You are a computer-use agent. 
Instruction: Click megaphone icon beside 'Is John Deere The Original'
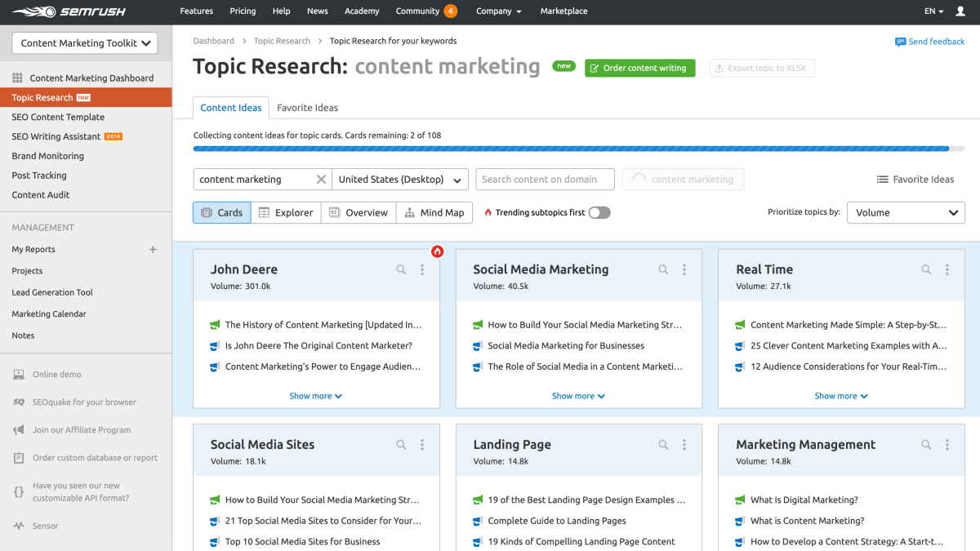click(x=215, y=346)
